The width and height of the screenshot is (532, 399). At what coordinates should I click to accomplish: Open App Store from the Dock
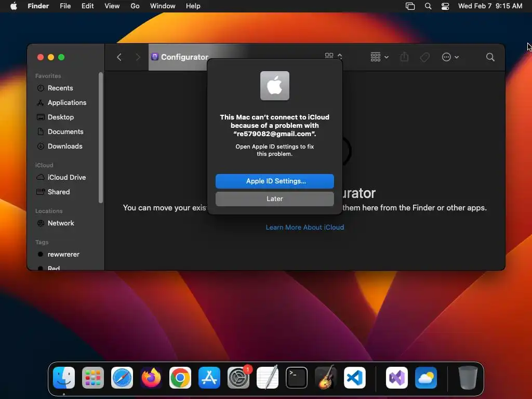pos(209,378)
